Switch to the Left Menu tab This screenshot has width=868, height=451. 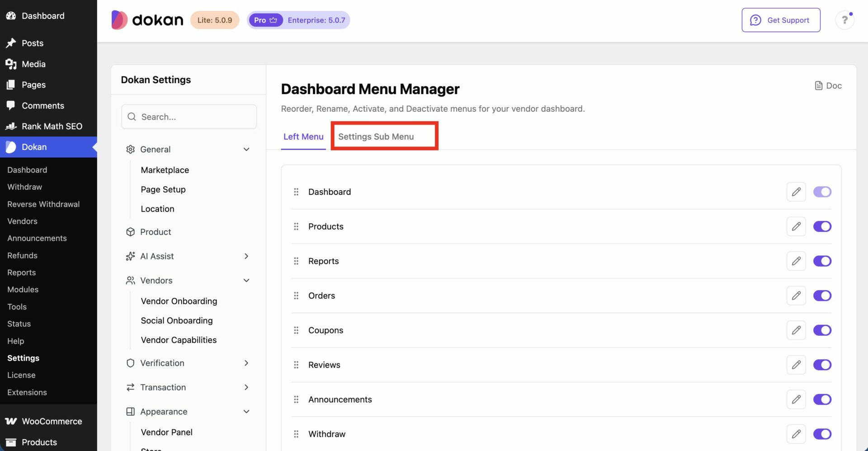click(x=303, y=136)
